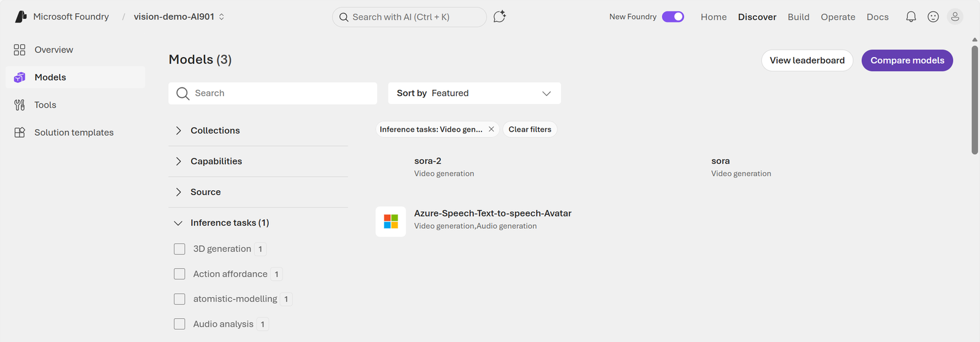Select Models in the sidebar
980x342 pixels.
point(75,77)
